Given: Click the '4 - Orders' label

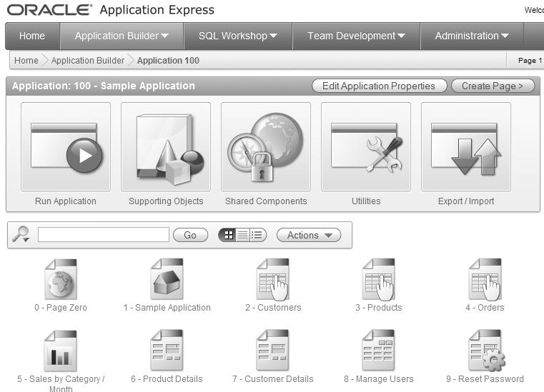Looking at the screenshot, I should [x=485, y=308].
